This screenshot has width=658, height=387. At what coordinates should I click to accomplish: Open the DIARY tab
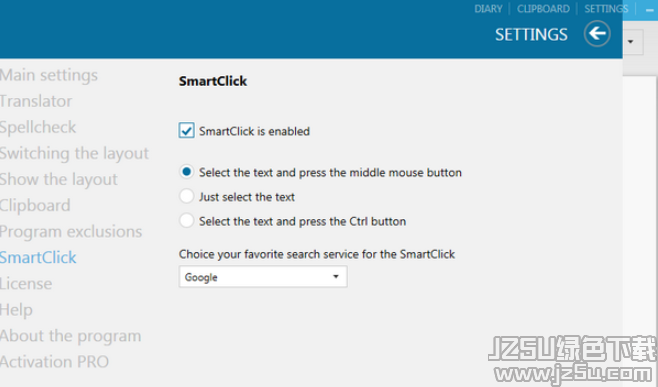[x=488, y=9]
